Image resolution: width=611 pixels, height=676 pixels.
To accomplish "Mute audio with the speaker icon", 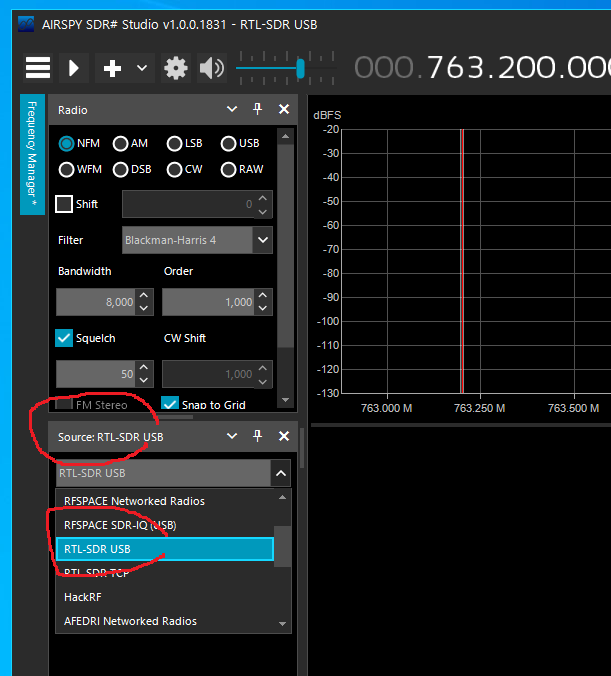I will [211, 68].
